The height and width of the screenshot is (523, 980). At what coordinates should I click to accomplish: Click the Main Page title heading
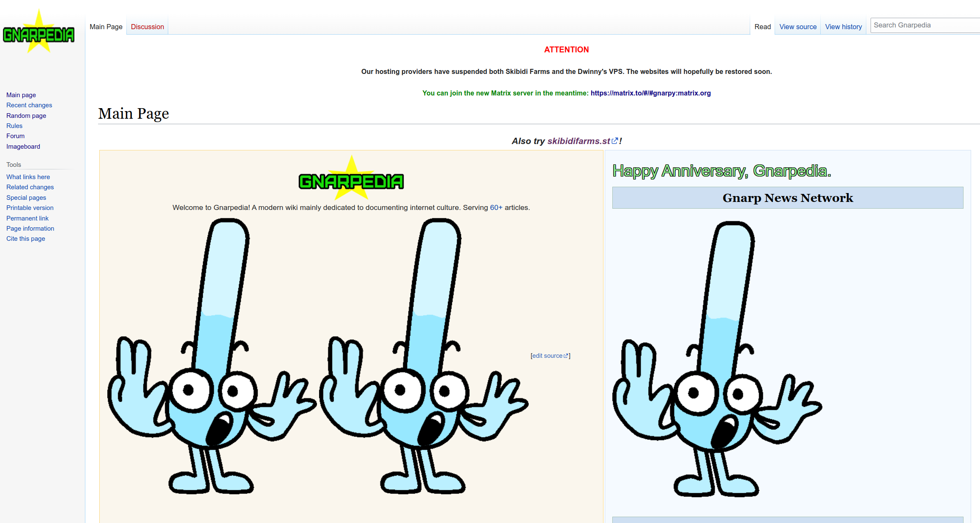134,114
